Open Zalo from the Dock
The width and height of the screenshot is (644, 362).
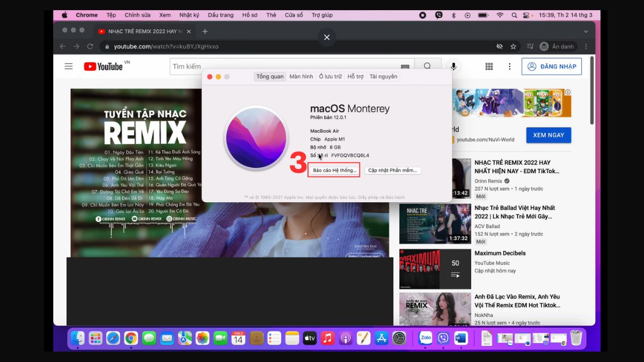pyautogui.click(x=426, y=338)
